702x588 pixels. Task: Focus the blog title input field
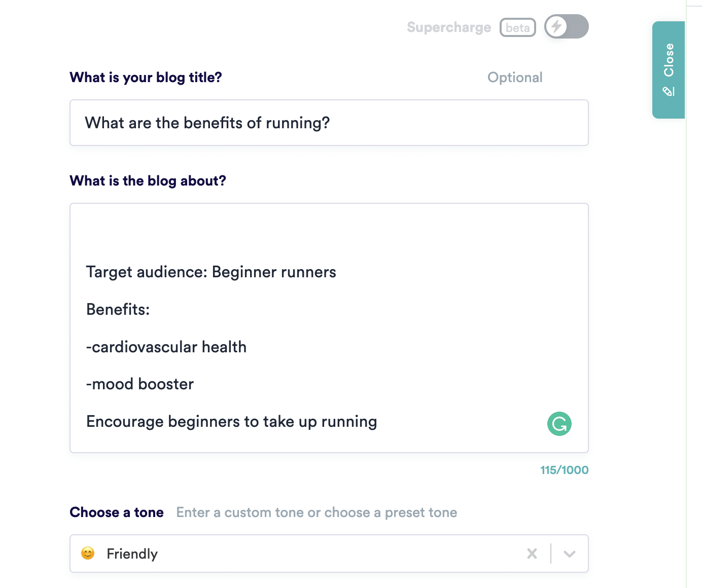(x=329, y=123)
